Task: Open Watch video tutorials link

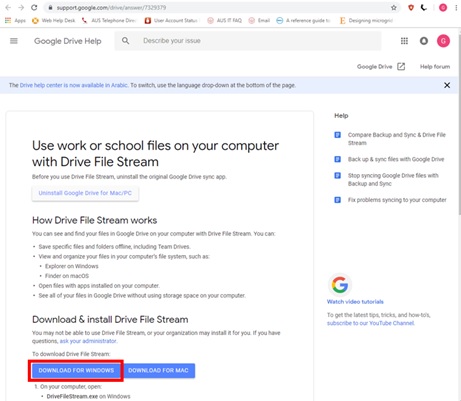Action: (x=355, y=302)
